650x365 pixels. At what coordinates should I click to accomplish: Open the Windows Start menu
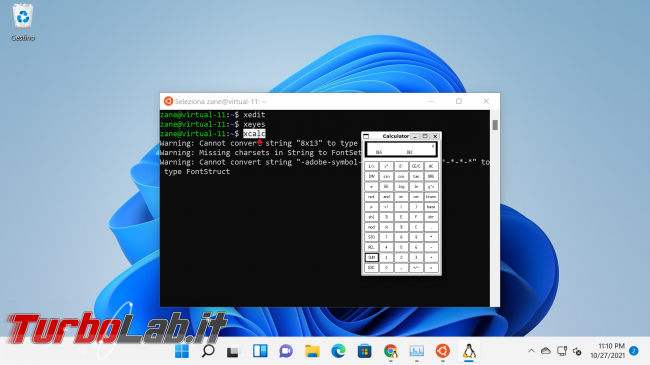[182, 351]
